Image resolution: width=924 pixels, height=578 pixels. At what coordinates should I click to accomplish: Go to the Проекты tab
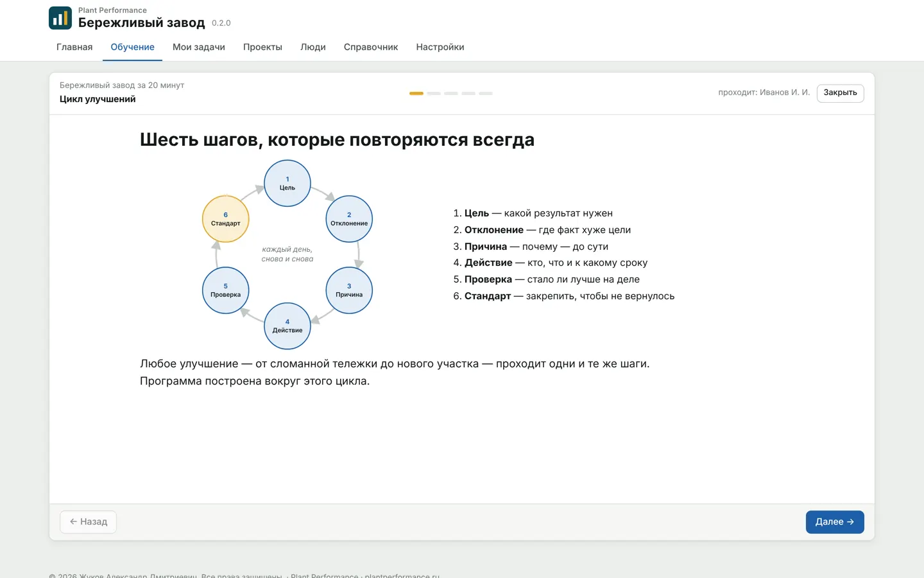pyautogui.click(x=262, y=47)
